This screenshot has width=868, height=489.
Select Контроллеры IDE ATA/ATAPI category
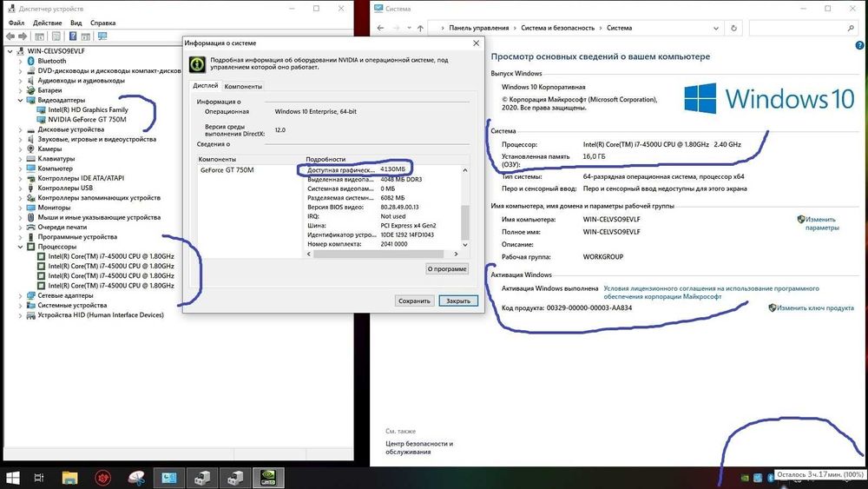pos(81,178)
